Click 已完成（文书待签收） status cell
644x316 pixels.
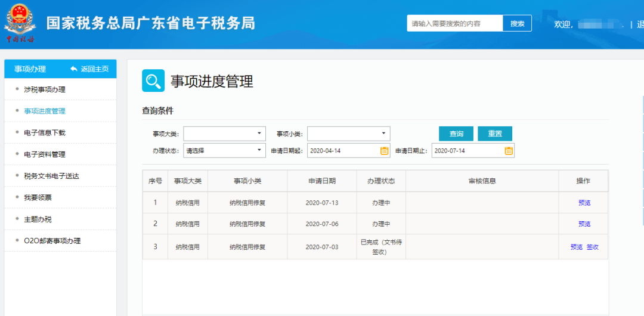coord(381,247)
